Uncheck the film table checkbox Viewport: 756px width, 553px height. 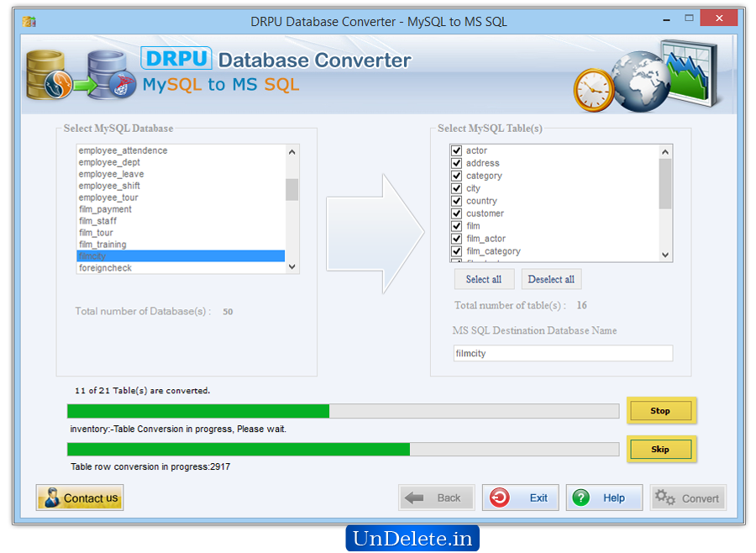click(x=457, y=226)
